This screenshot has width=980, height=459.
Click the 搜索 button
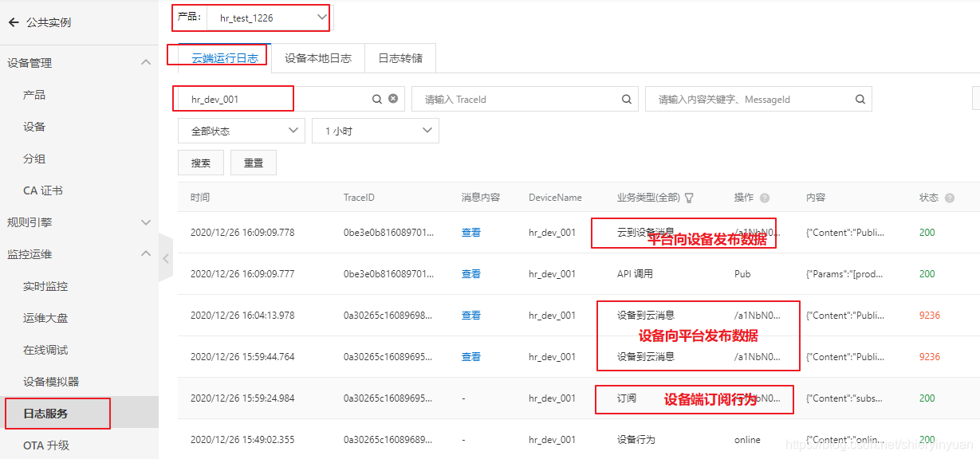[x=201, y=163]
